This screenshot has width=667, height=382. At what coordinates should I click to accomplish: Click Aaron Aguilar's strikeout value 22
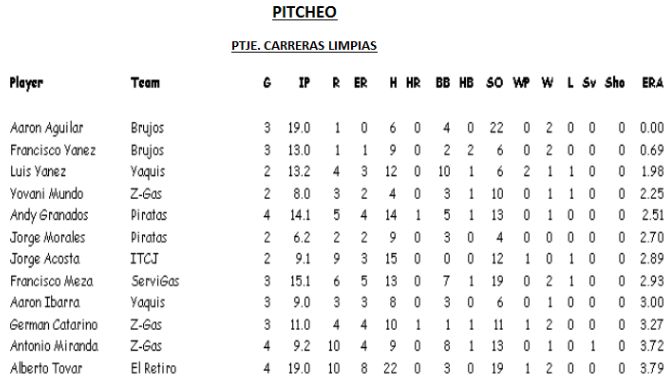[x=496, y=128]
